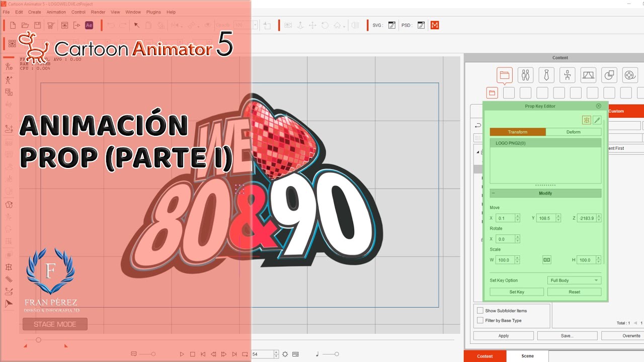The image size is (644, 362).
Task: Switch to the Deform tab
Action: [573, 132]
